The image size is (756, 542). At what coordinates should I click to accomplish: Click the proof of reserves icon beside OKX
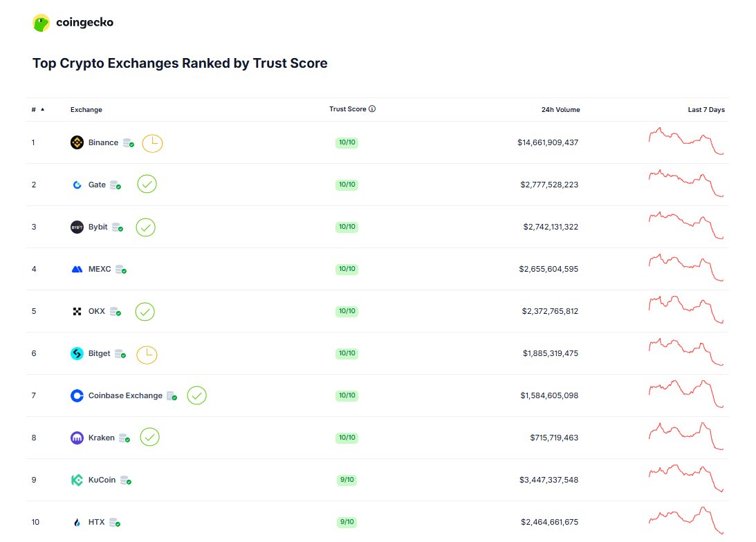(x=116, y=312)
